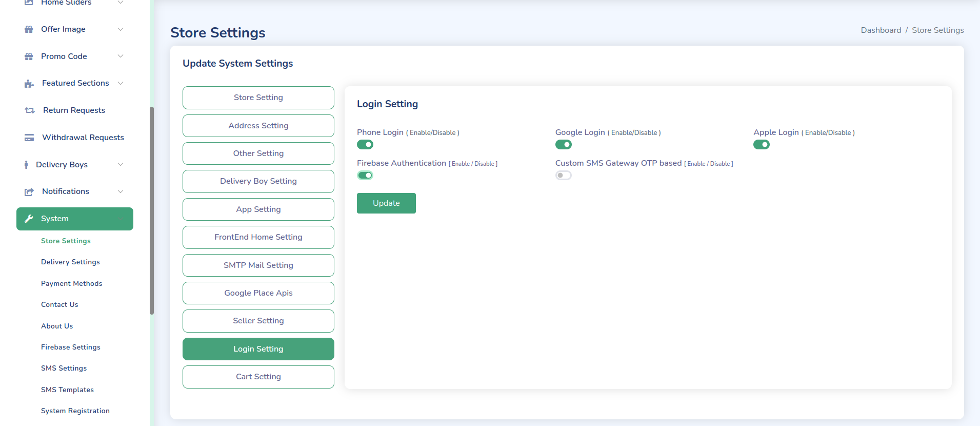This screenshot has width=980, height=426.
Task: Switch to Google Place Apis tab
Action: (258, 293)
